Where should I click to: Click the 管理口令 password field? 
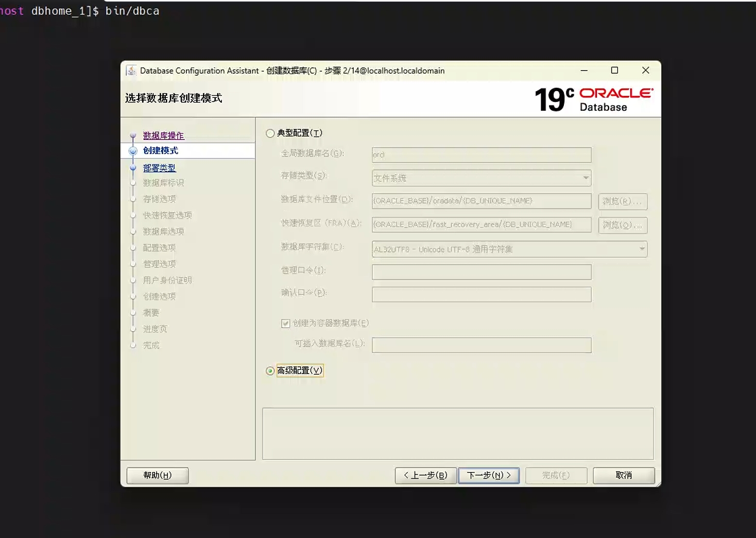point(482,272)
